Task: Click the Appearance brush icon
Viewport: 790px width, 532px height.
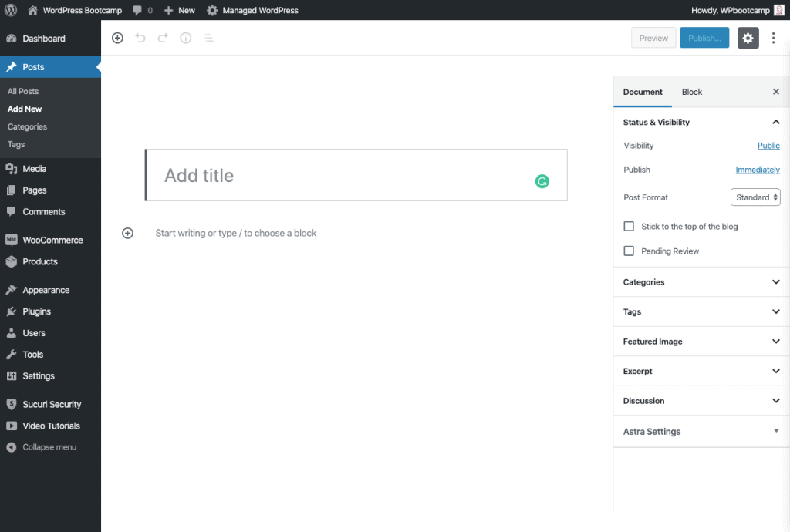Action: point(11,290)
